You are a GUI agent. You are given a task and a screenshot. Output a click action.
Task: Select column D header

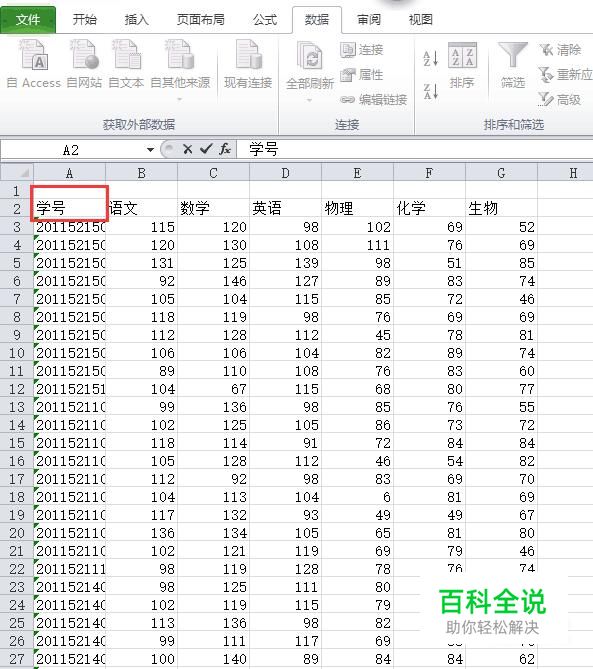(285, 173)
